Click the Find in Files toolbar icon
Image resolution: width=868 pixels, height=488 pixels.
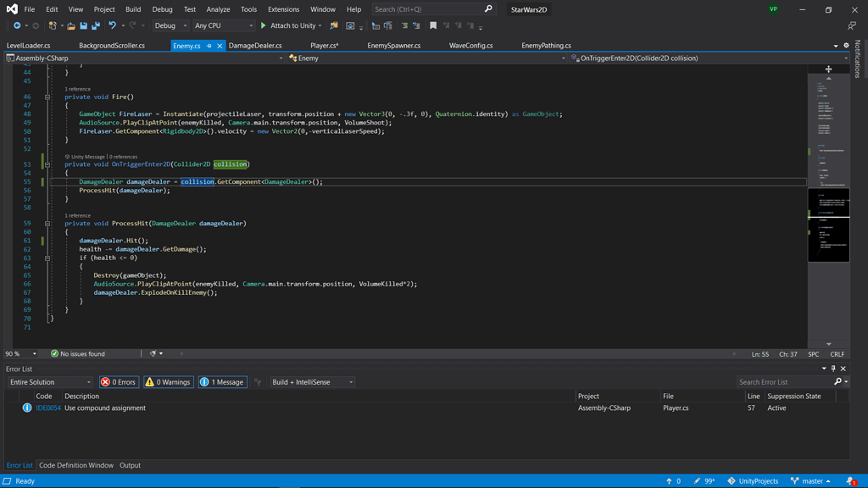pos(334,25)
